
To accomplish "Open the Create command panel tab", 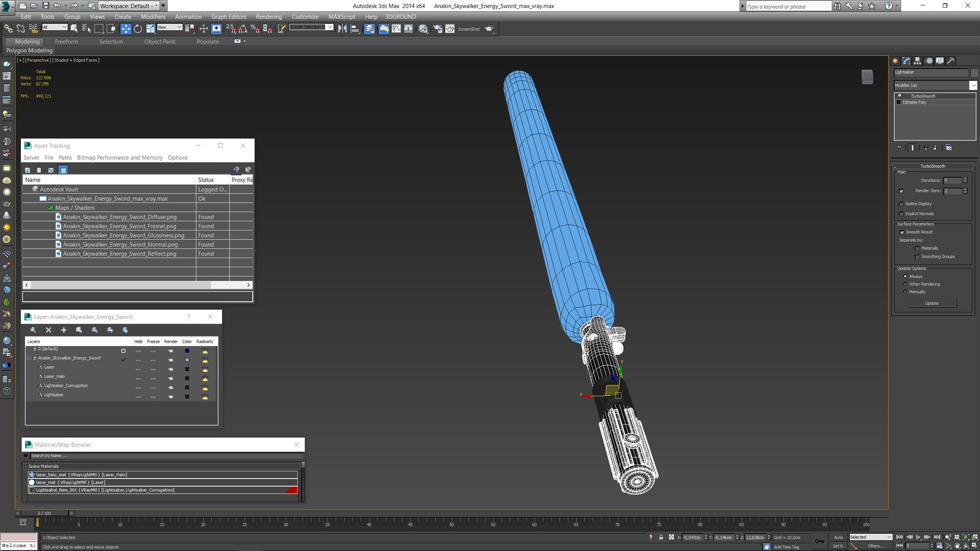I will tap(895, 61).
